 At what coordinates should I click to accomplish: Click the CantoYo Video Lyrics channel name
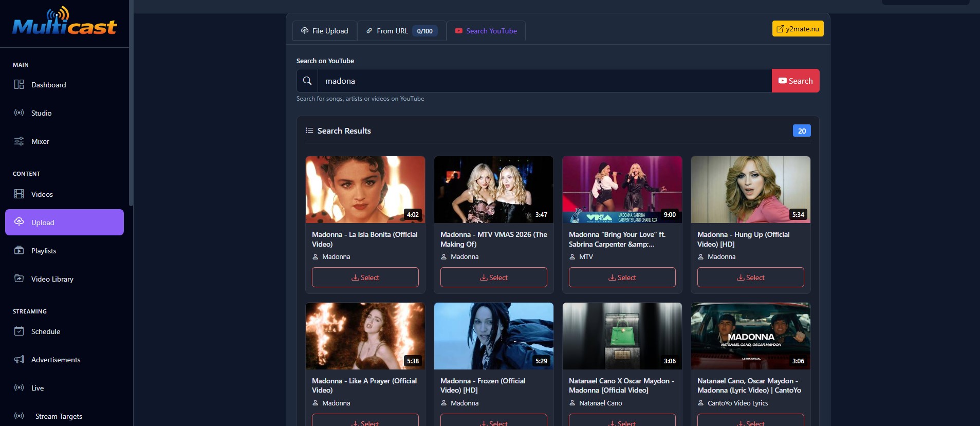[x=737, y=403]
